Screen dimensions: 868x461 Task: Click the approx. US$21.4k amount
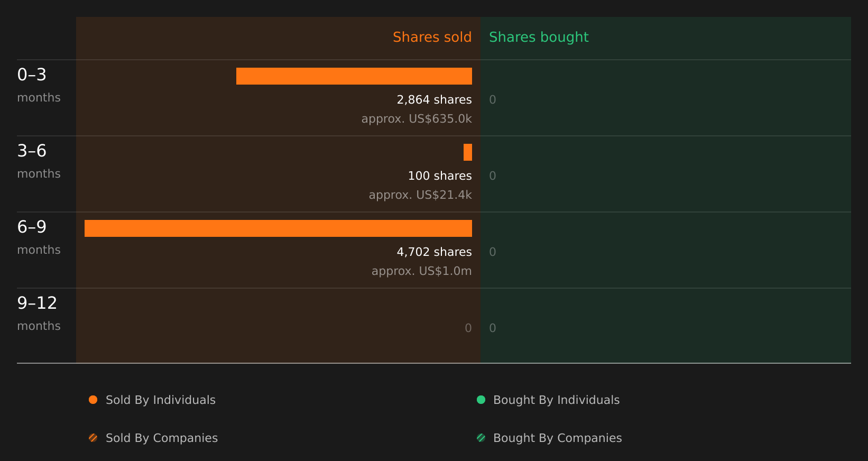coord(420,195)
